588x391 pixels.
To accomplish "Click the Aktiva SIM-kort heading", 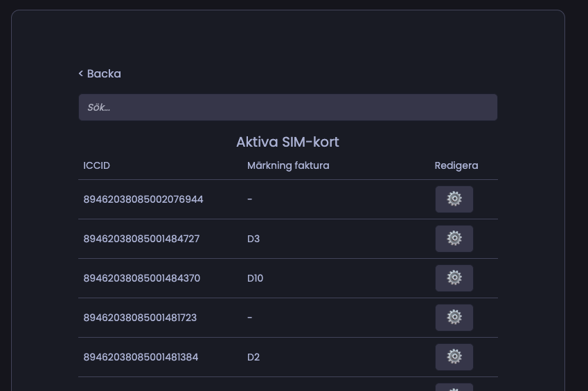I will [x=287, y=142].
